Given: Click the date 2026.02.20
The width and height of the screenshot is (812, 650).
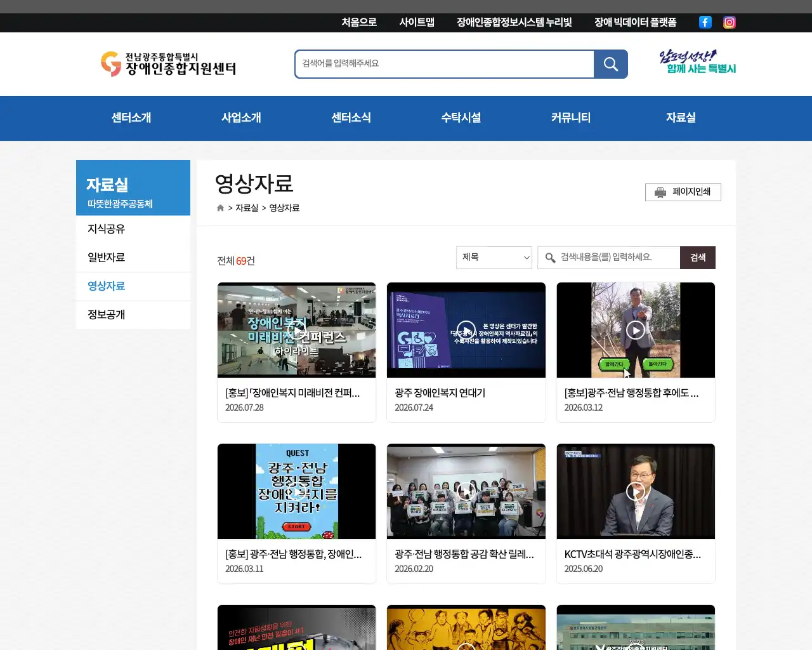Looking at the screenshot, I should pyautogui.click(x=414, y=569).
